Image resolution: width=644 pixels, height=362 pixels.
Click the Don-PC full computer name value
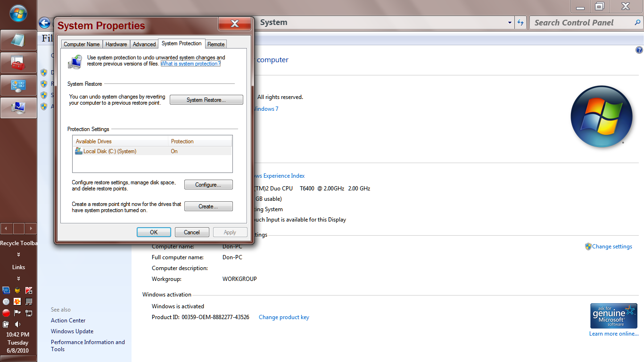click(232, 257)
